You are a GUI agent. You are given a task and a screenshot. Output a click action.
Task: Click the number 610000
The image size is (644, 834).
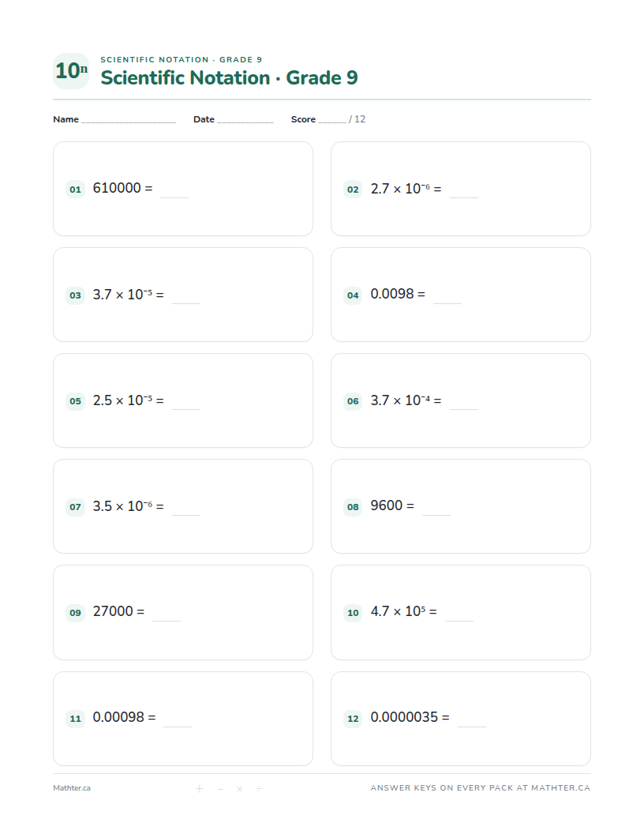point(117,188)
